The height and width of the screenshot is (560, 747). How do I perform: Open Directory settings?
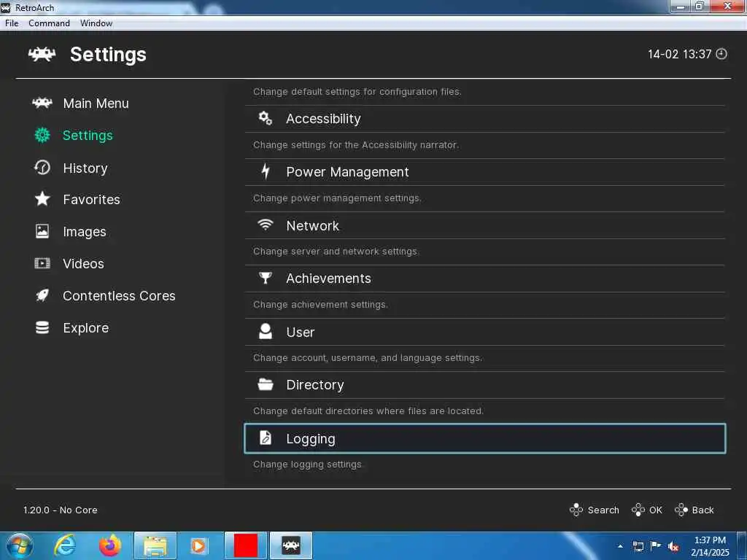tap(485, 385)
